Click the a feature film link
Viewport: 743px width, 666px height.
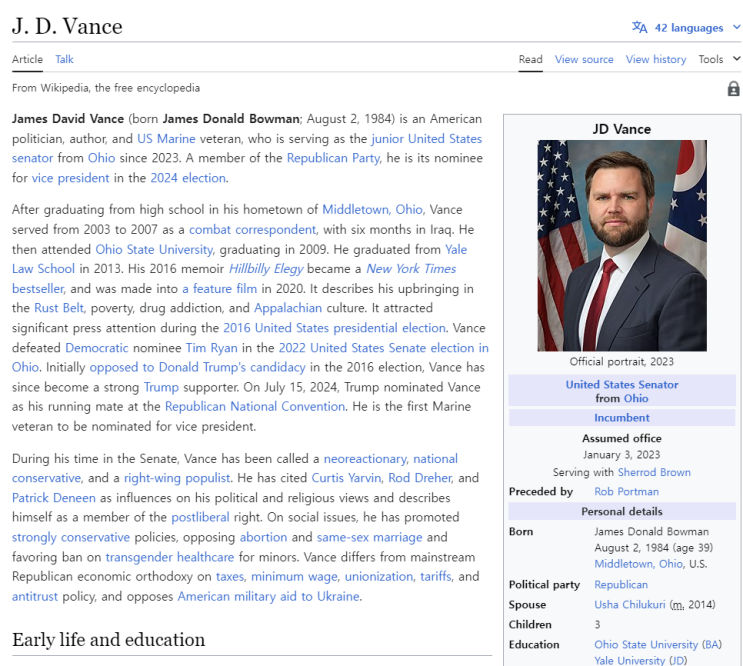(219, 288)
